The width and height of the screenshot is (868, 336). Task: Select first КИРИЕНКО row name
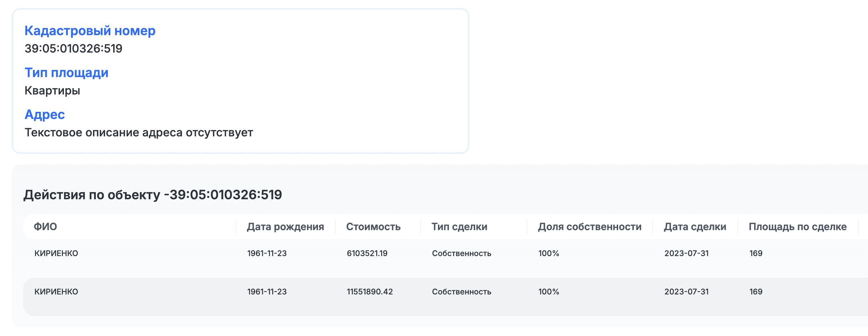(x=56, y=253)
